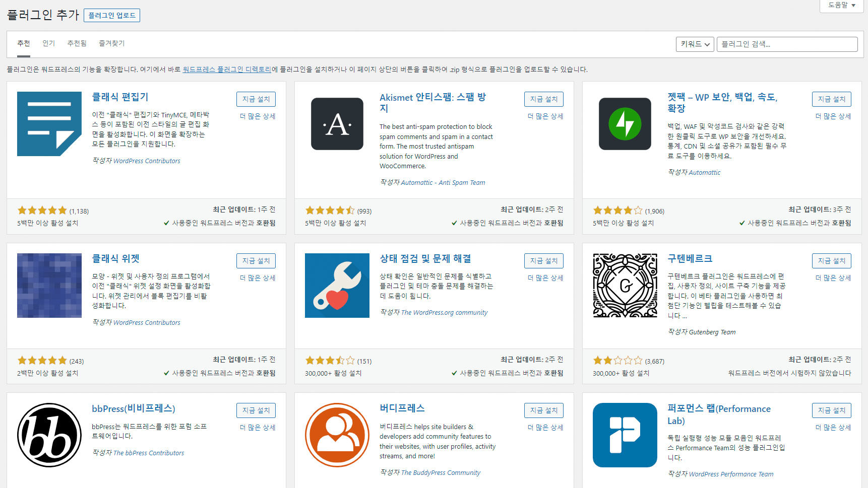Open 더 많은 상세 for 버디프레스

pyautogui.click(x=545, y=428)
